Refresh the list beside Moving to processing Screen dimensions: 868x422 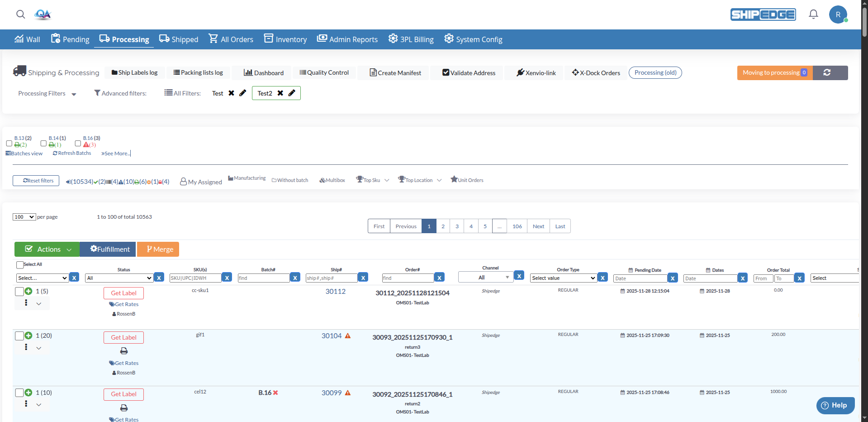click(x=827, y=72)
